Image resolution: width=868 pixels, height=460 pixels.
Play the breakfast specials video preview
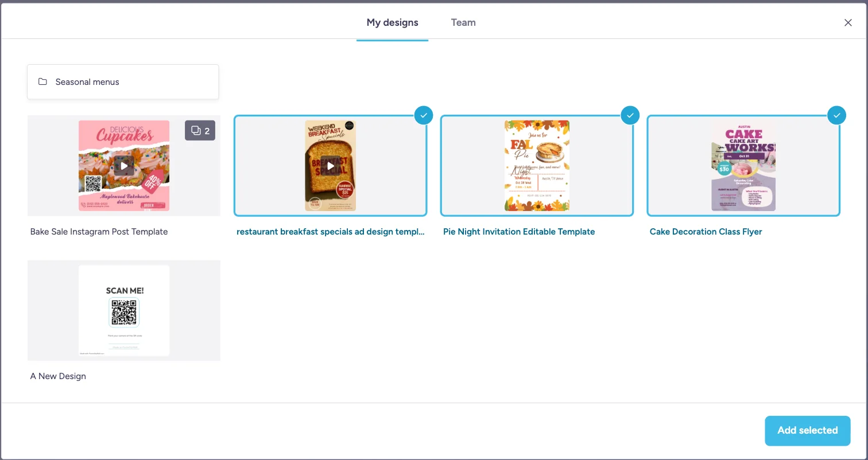pos(331,166)
